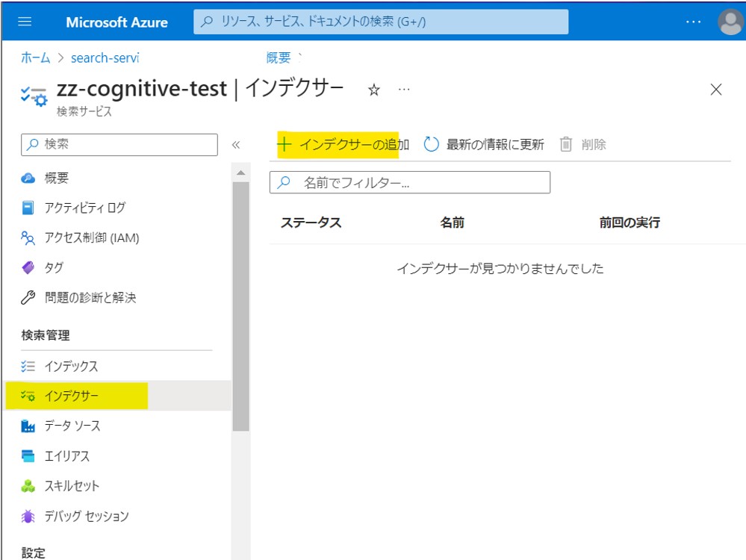
Task: Click sidebar scrollbar up arrow
Action: 240,172
